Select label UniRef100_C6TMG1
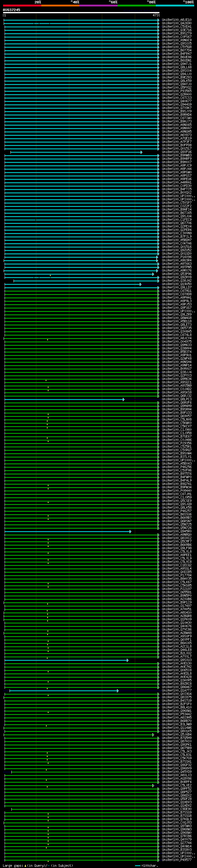 176,291
